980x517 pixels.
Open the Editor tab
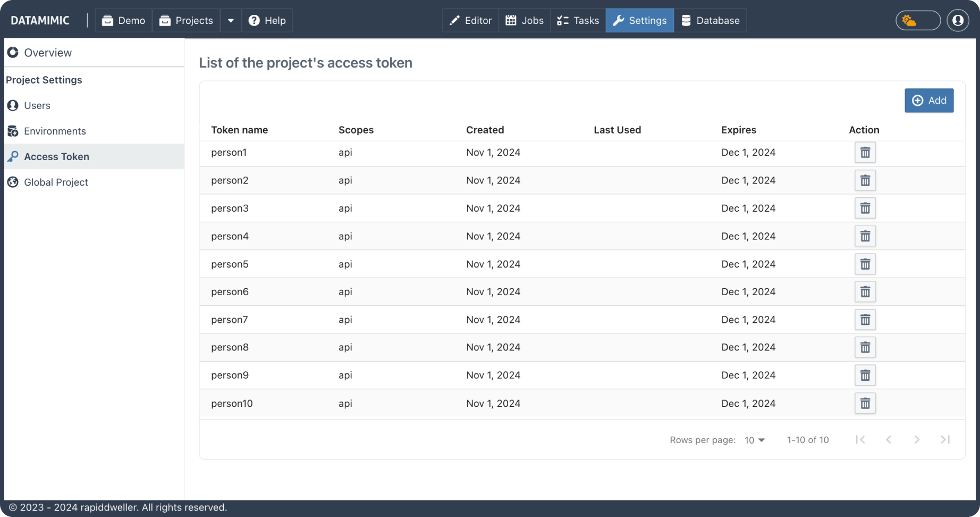[x=470, y=21]
